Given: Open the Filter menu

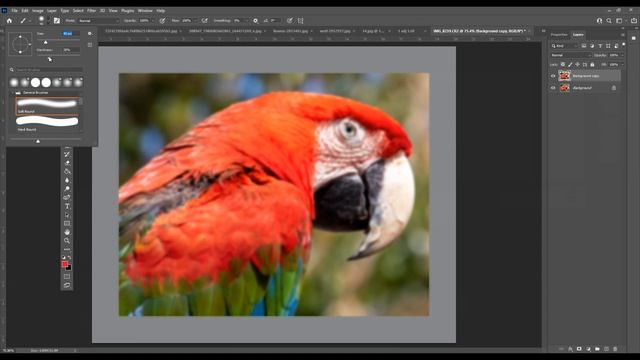Looking at the screenshot, I should [x=91, y=11].
